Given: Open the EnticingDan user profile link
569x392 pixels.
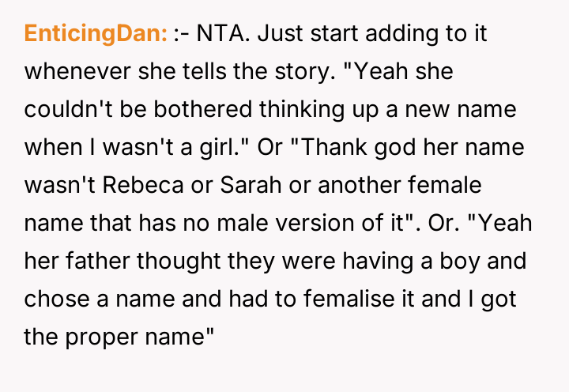Looking at the screenshot, I should (96, 34).
